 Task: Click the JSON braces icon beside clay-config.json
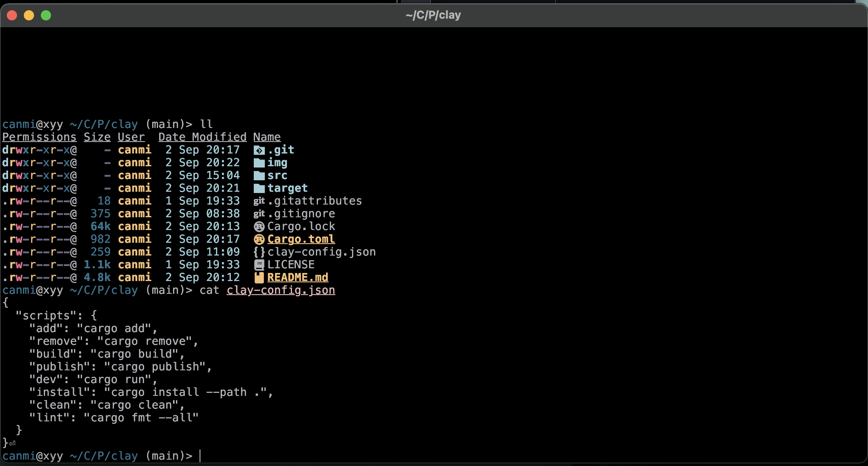259,252
